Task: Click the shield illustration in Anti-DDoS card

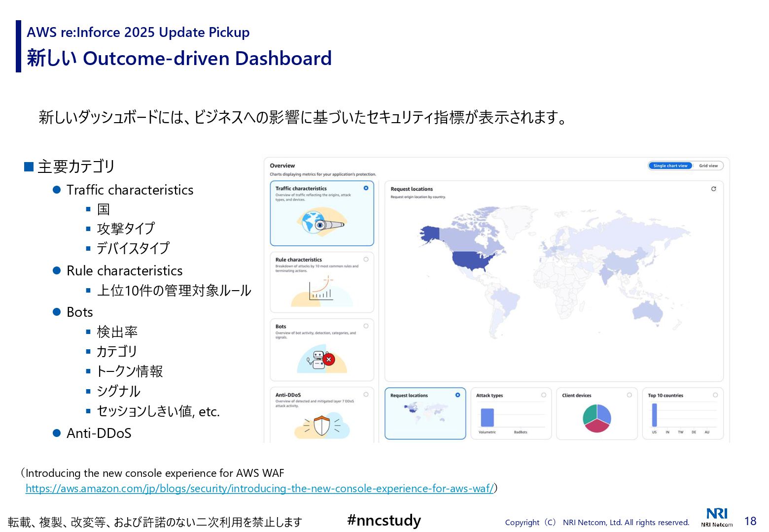Action: point(322,426)
